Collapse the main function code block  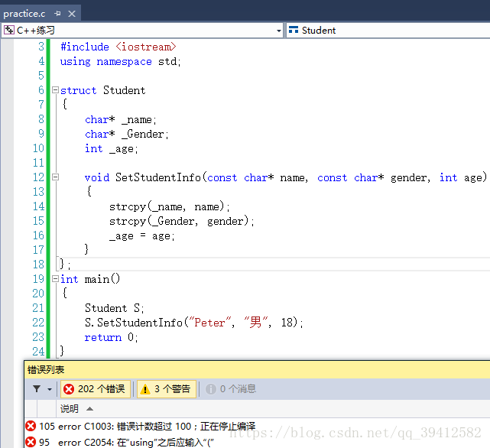pyautogui.click(x=55, y=280)
